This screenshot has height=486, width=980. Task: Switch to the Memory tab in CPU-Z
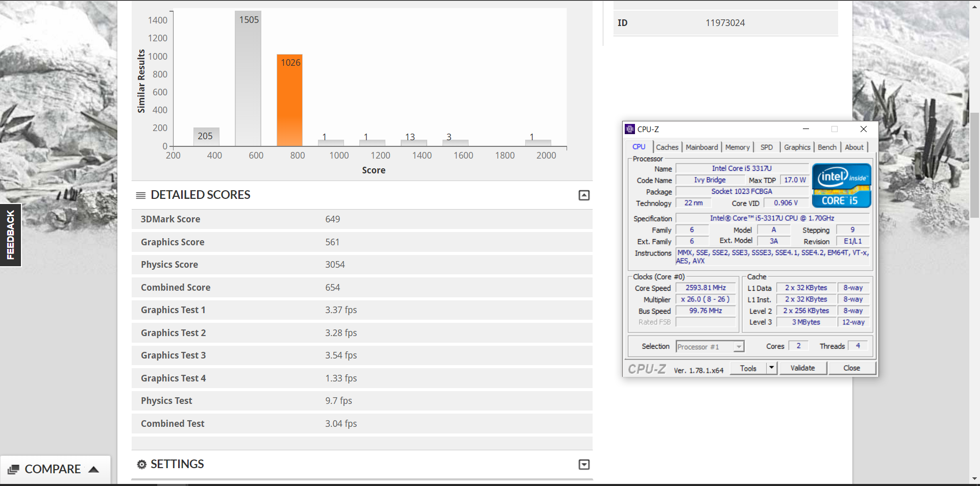tap(738, 147)
